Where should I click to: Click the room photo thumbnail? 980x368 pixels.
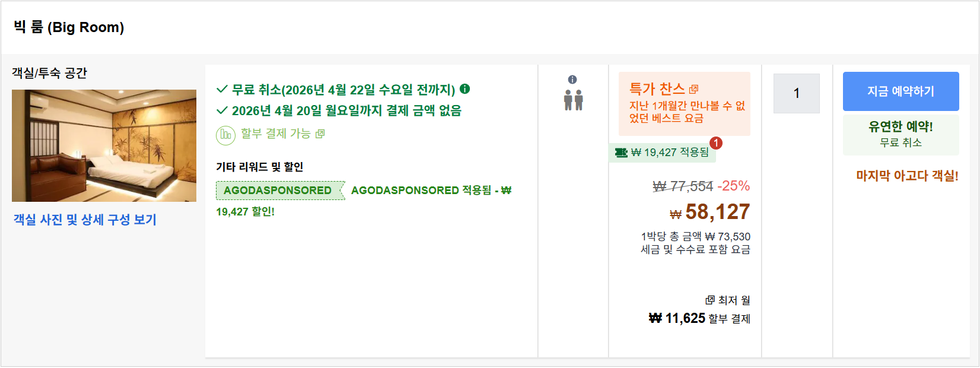pos(104,145)
